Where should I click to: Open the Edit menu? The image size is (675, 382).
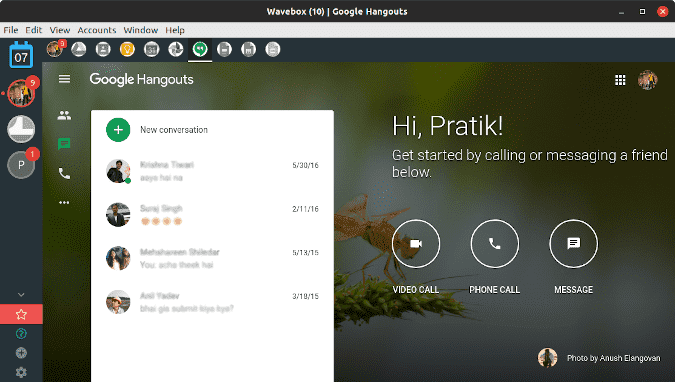point(34,30)
